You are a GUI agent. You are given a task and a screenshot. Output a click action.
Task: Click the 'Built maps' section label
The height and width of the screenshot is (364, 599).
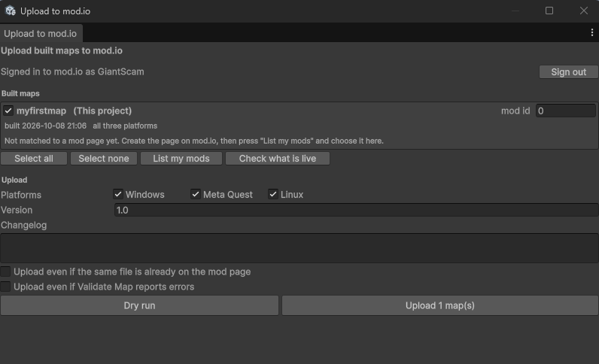pos(20,93)
